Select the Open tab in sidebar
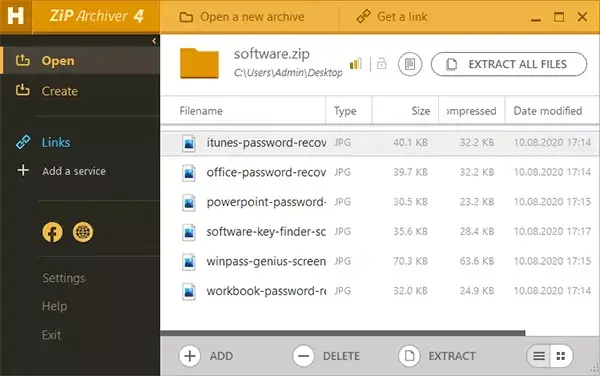Screen dimensions: 600x376 click(x=80, y=60)
